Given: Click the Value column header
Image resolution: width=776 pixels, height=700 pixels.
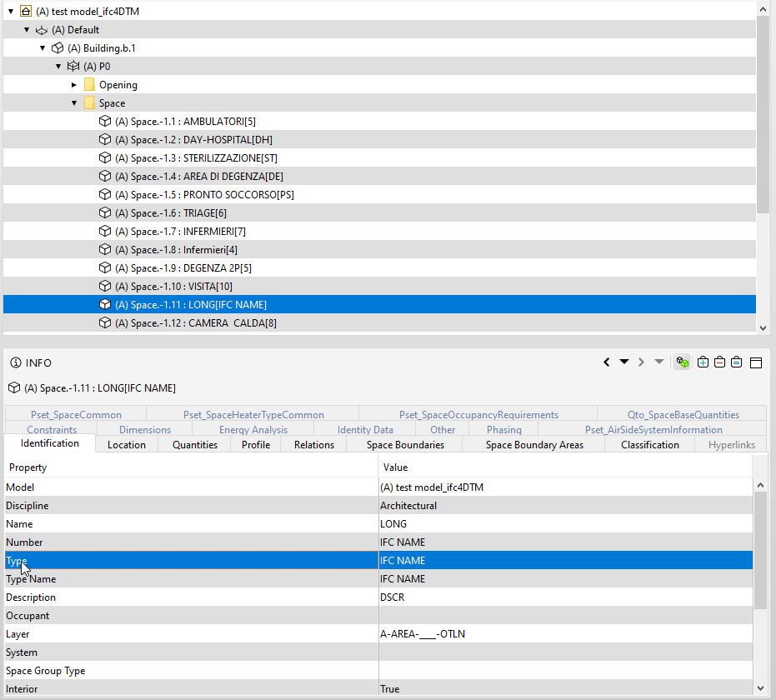Looking at the screenshot, I should [566, 467].
